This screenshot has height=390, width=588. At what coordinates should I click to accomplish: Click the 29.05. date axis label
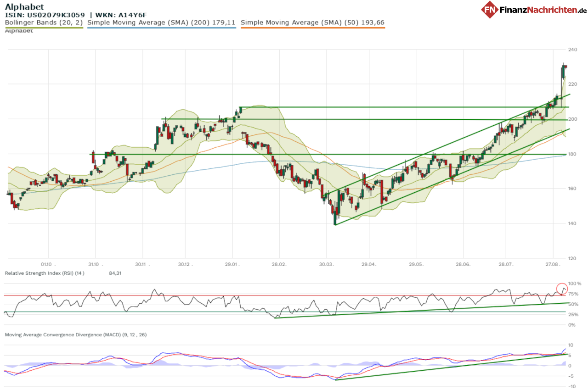tap(416, 264)
